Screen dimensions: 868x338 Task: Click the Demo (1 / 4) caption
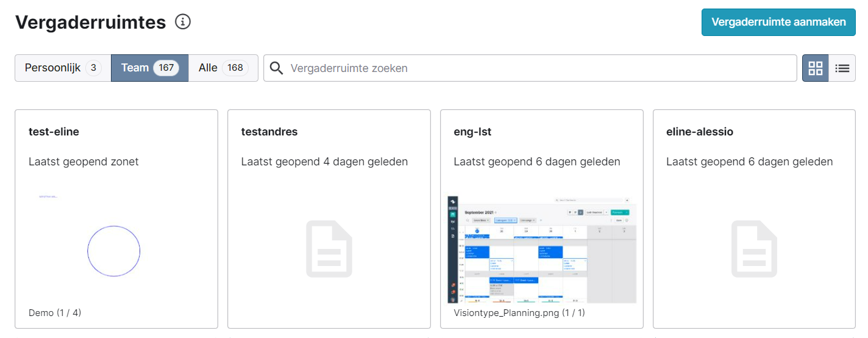pos(55,313)
